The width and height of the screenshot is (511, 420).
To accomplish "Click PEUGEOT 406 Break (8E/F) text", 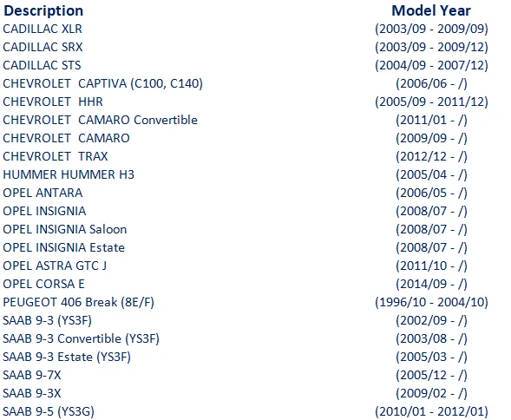I will click(79, 303).
